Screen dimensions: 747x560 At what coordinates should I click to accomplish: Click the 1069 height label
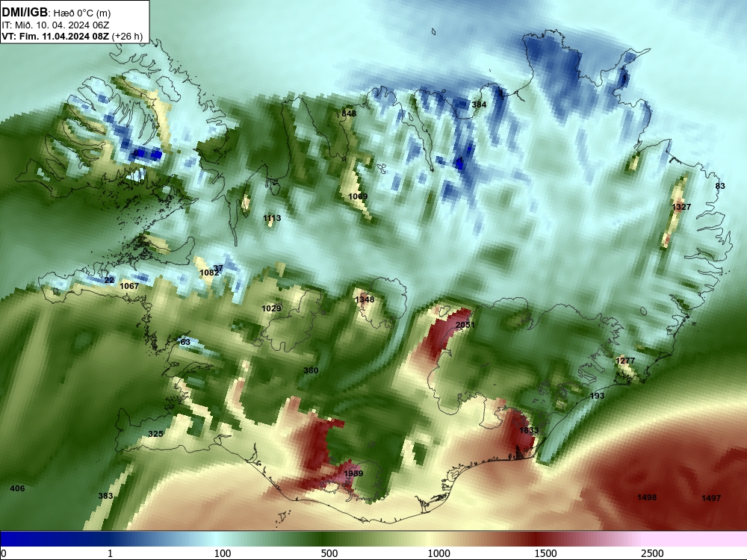[x=358, y=196]
